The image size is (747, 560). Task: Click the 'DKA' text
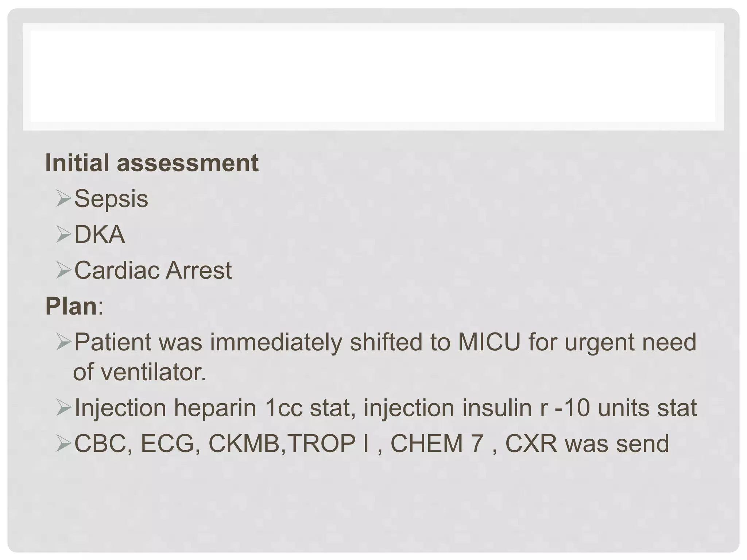tap(100, 234)
